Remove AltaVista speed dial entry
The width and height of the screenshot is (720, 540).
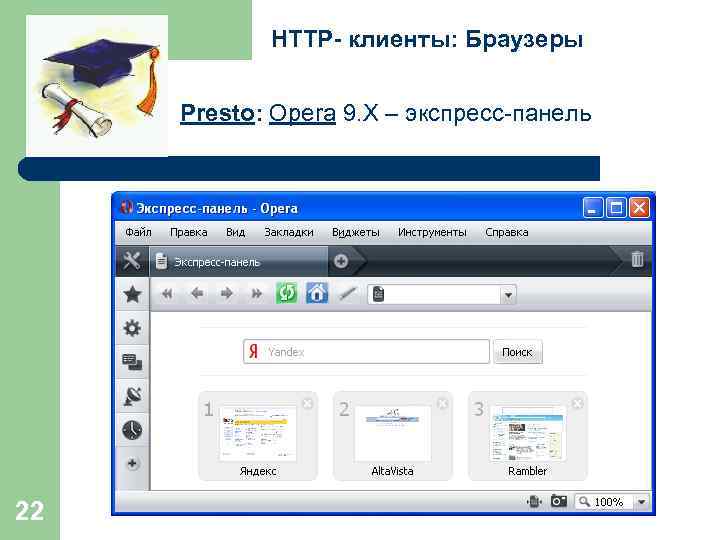pos(442,404)
